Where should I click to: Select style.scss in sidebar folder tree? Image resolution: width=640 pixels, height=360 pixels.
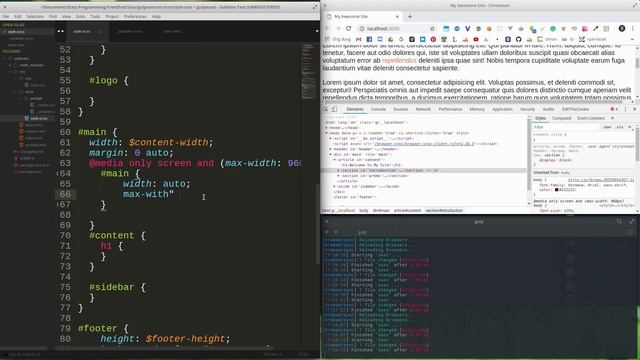39,118
